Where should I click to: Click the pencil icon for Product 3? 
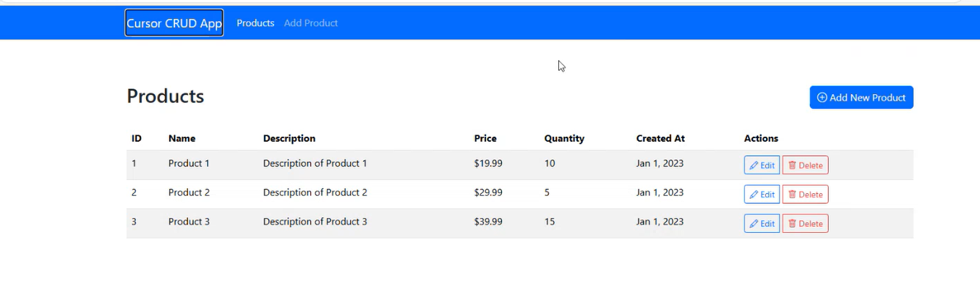(754, 223)
